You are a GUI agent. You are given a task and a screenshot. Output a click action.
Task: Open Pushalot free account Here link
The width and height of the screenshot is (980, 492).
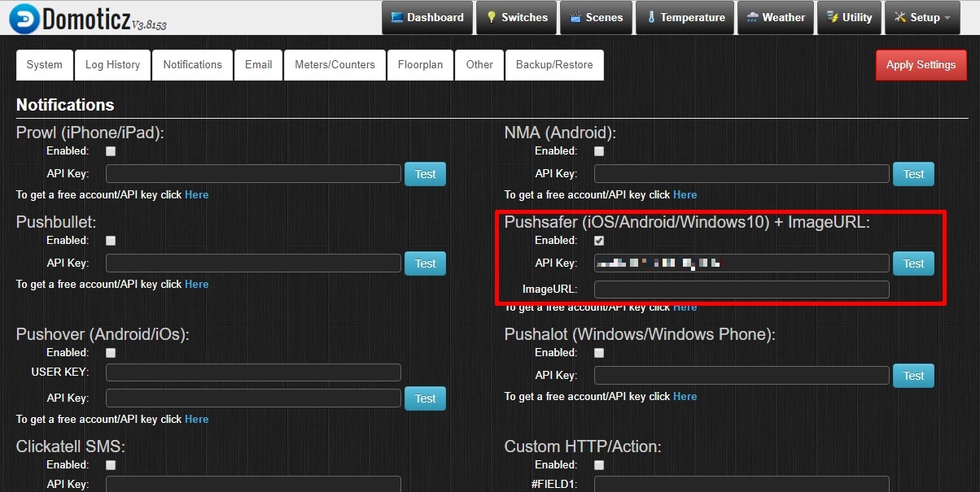pos(685,397)
